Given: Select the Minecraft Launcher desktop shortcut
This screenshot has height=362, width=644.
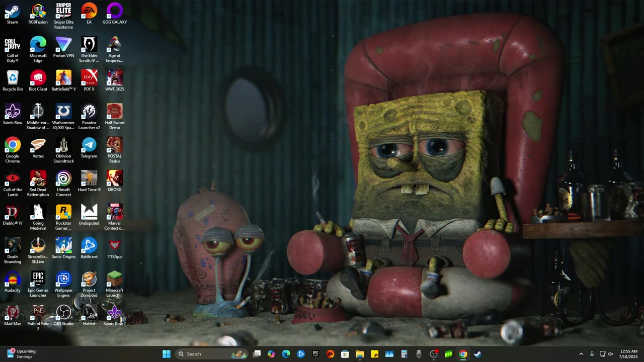Looking at the screenshot, I should pyautogui.click(x=115, y=285).
